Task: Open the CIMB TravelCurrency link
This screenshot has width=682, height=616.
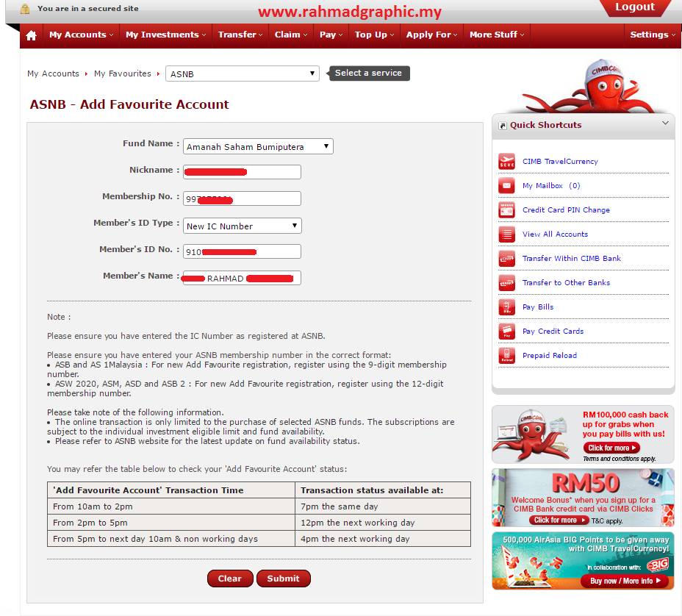Action: (x=560, y=162)
